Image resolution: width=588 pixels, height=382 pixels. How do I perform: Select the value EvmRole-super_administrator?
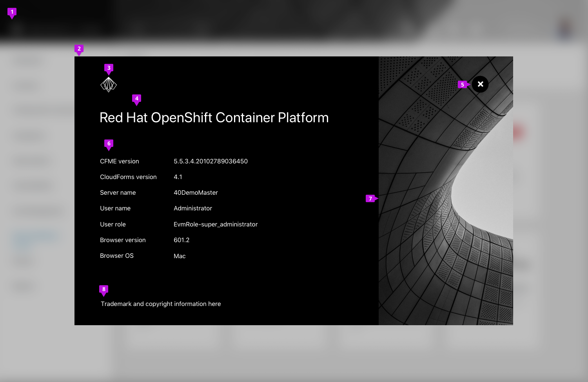point(216,224)
